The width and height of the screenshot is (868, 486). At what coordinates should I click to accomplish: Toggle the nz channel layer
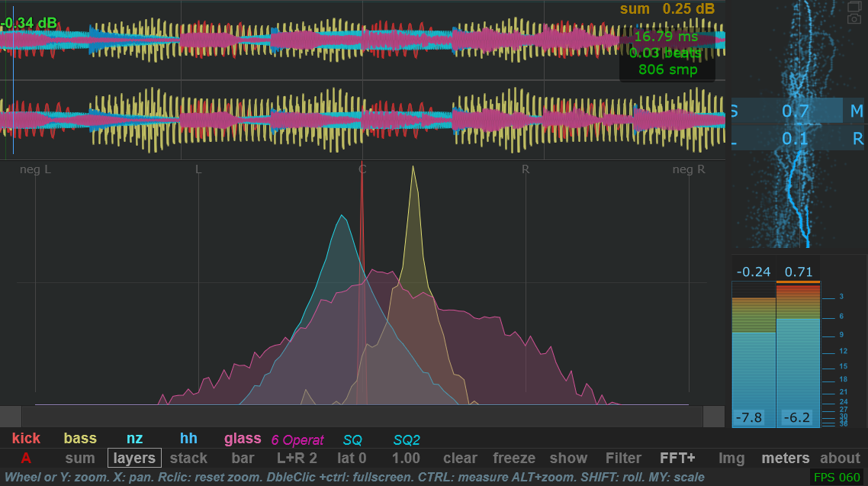[x=134, y=439]
